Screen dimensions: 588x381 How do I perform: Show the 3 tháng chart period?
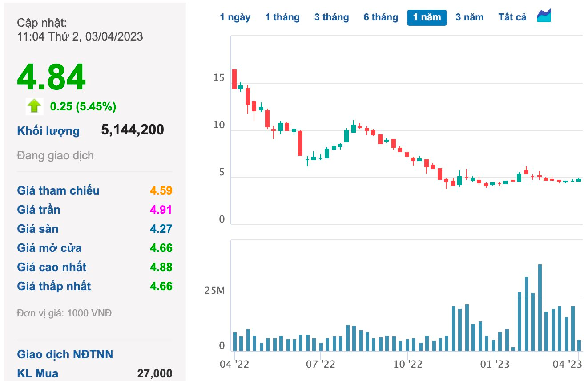(x=331, y=17)
